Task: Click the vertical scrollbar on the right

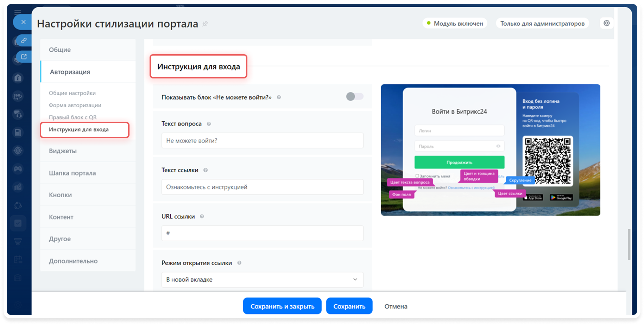Action: 629,245
